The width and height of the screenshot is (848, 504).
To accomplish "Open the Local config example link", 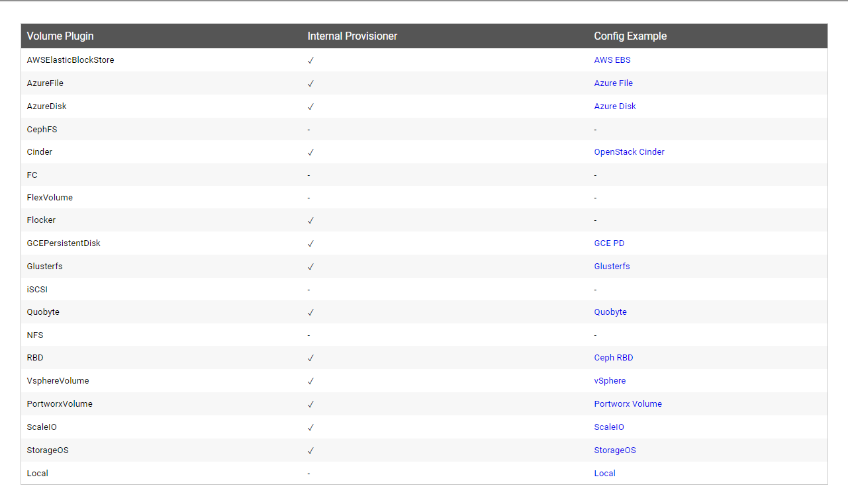I will point(605,474).
